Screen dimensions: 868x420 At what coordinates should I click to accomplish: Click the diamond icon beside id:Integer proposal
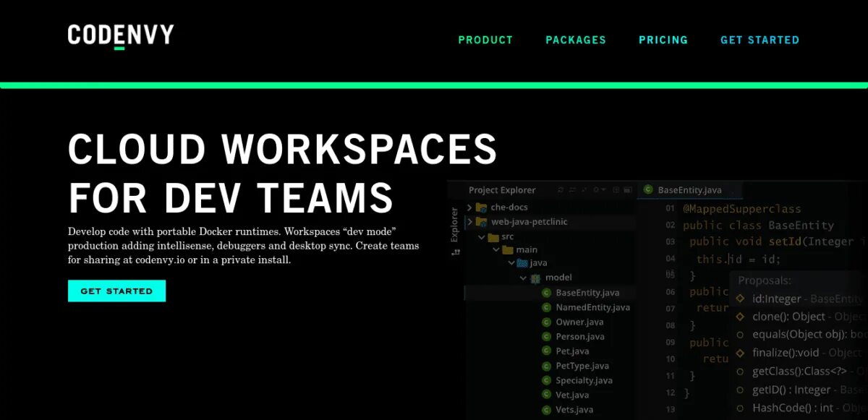click(x=740, y=299)
